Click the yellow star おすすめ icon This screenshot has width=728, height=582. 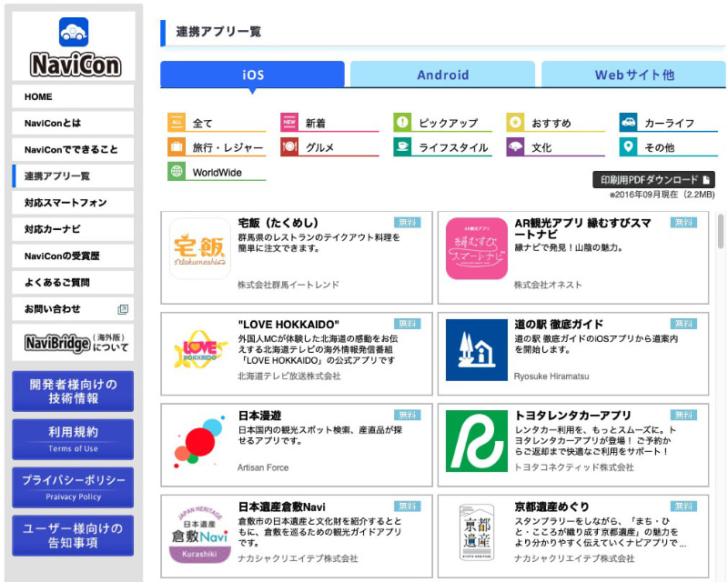point(515,123)
